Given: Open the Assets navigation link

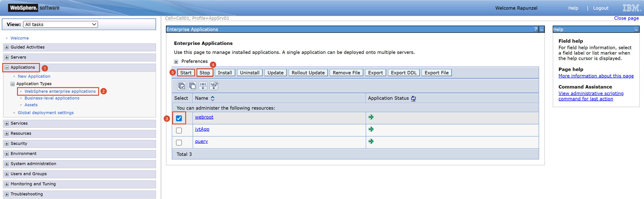Looking at the screenshot, I should coord(31,105).
